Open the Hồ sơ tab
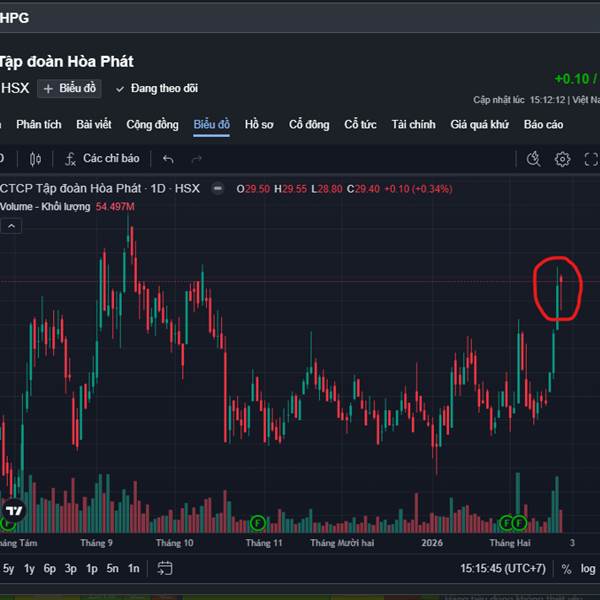Screen dimensions: 600x600 [259, 124]
